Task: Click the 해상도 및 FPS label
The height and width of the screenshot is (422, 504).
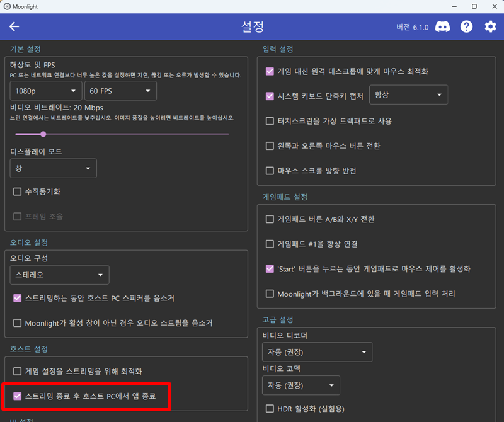Action: 33,65
